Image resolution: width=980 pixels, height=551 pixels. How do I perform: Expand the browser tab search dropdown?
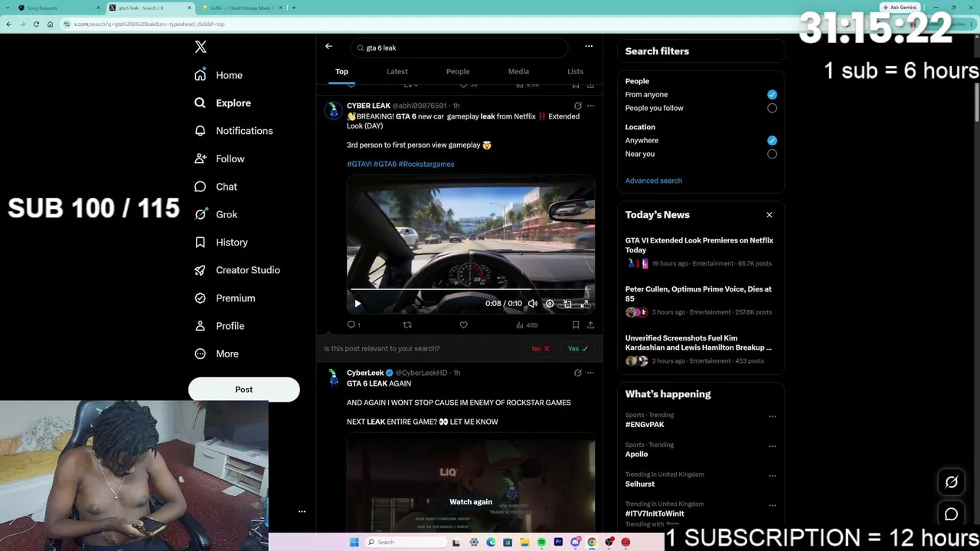pos(7,8)
